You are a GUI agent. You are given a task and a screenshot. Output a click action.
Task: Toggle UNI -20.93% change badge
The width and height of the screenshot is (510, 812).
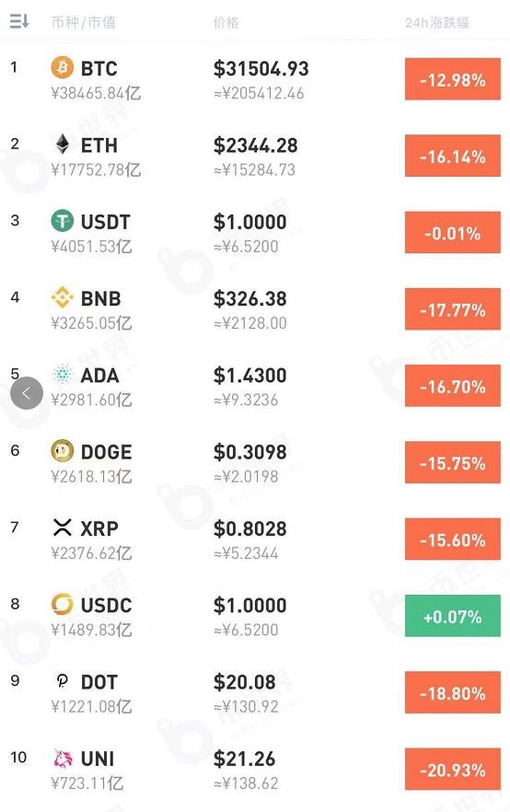(453, 769)
